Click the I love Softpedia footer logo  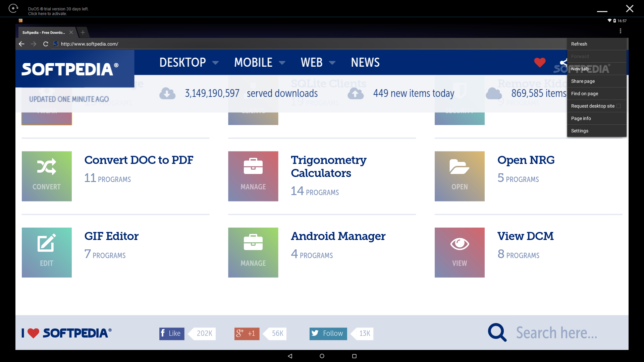[66, 333]
